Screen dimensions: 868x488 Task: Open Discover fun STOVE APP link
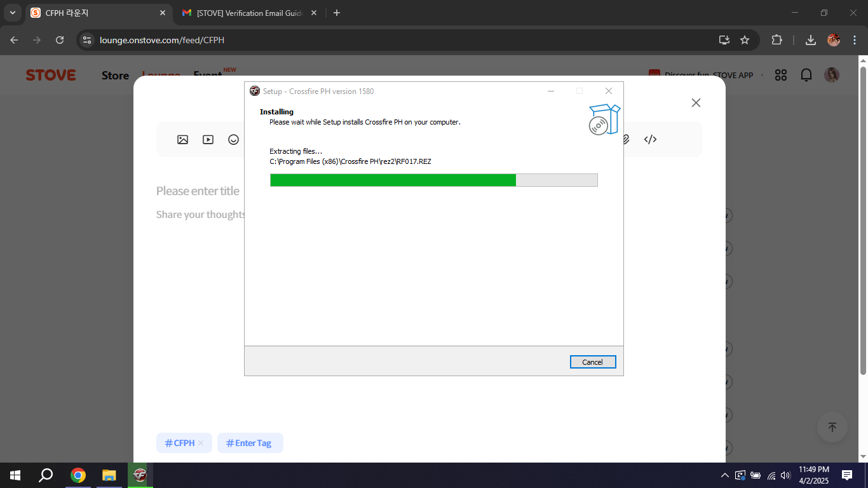pyautogui.click(x=701, y=75)
